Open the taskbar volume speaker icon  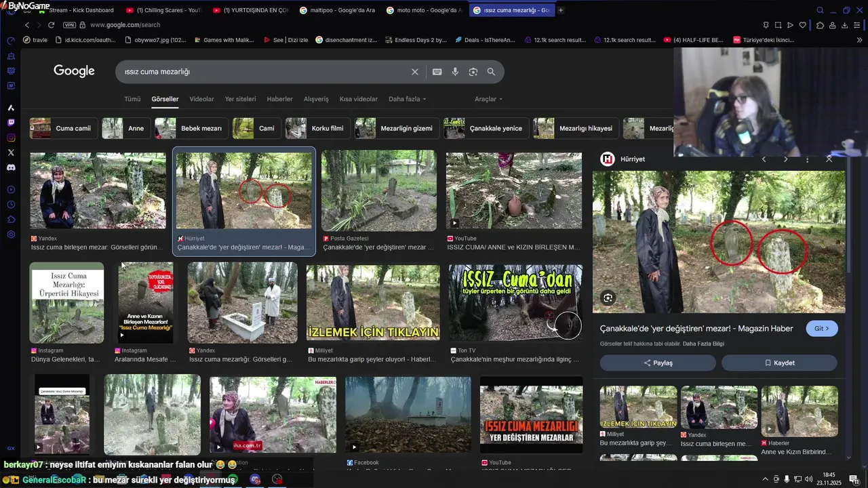pos(808,479)
